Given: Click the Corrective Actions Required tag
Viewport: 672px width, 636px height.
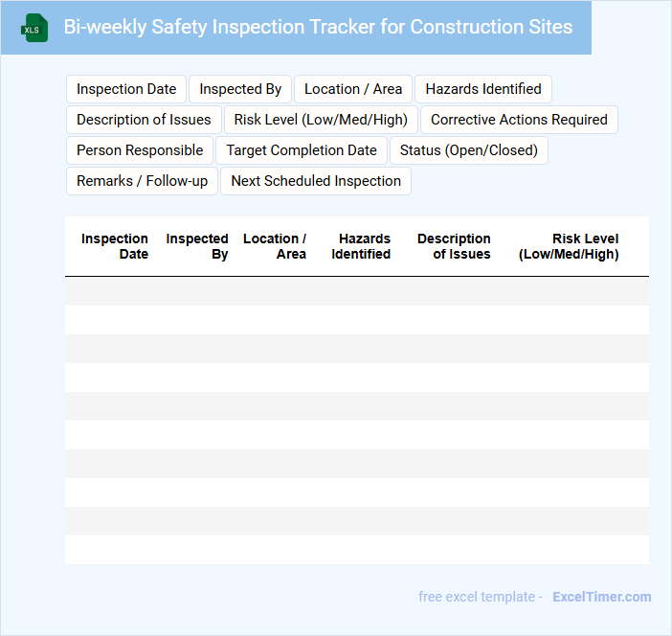Looking at the screenshot, I should point(519,120).
